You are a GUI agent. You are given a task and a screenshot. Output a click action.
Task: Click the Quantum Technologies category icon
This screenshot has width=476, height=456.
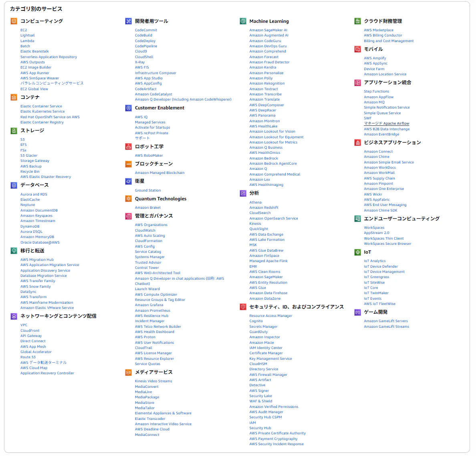[x=128, y=199]
